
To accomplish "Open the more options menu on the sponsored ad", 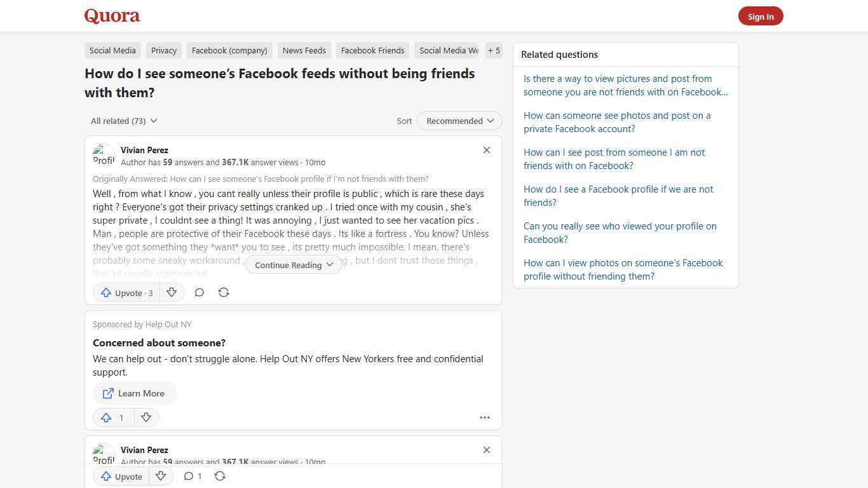I will click(x=485, y=417).
